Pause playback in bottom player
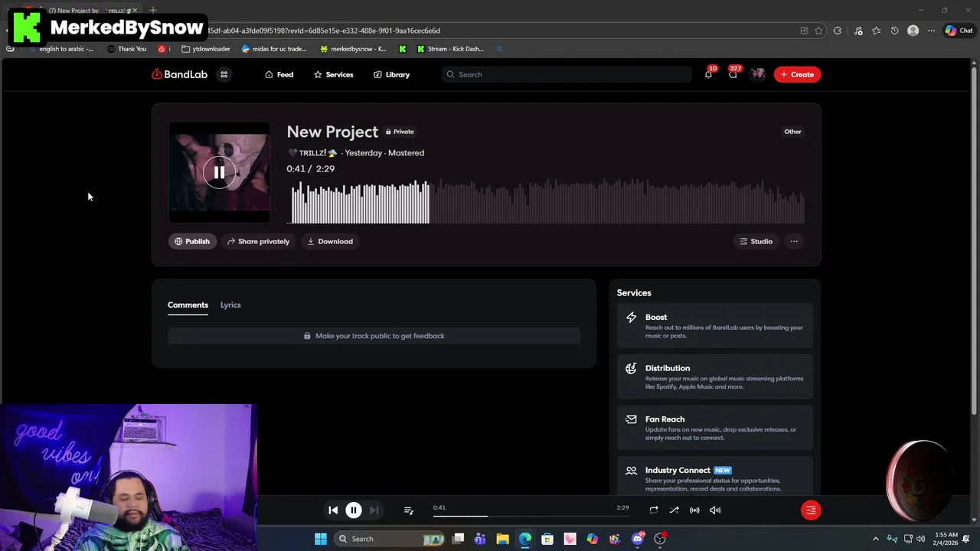The height and width of the screenshot is (551, 980). click(x=354, y=510)
